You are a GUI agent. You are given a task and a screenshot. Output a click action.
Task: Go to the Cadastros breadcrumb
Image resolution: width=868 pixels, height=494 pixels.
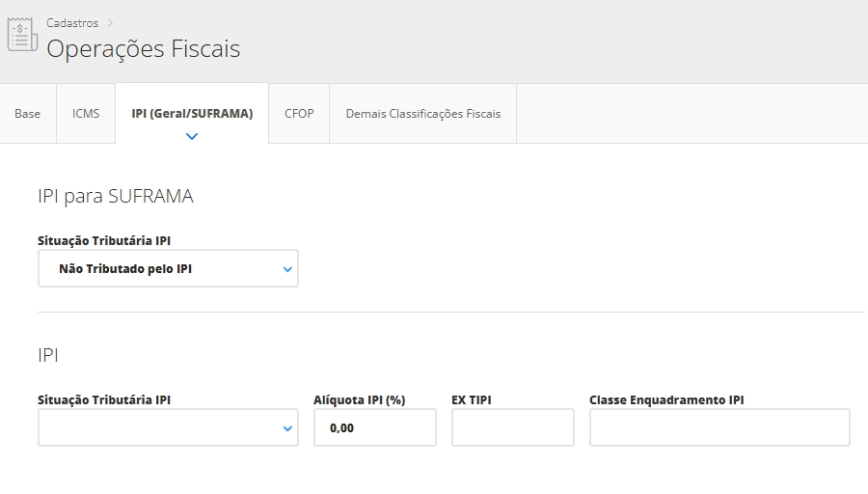tap(72, 23)
